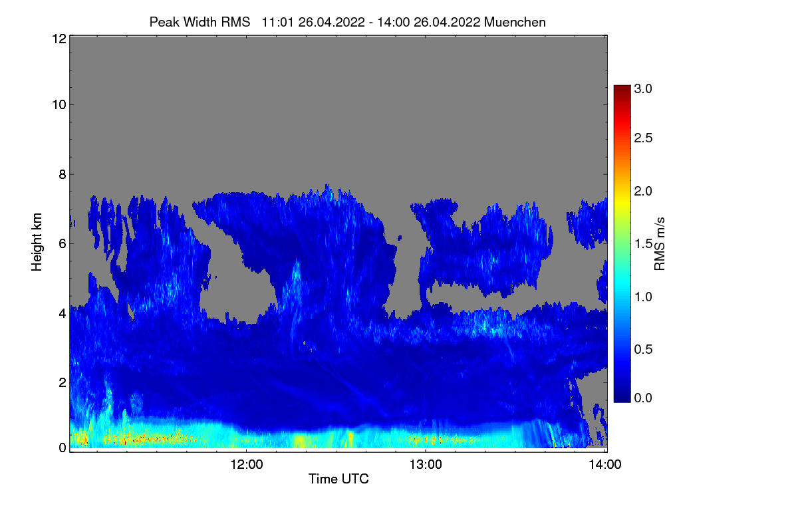Click the end date '14:00 26.04.2022' in the title

coord(428,22)
